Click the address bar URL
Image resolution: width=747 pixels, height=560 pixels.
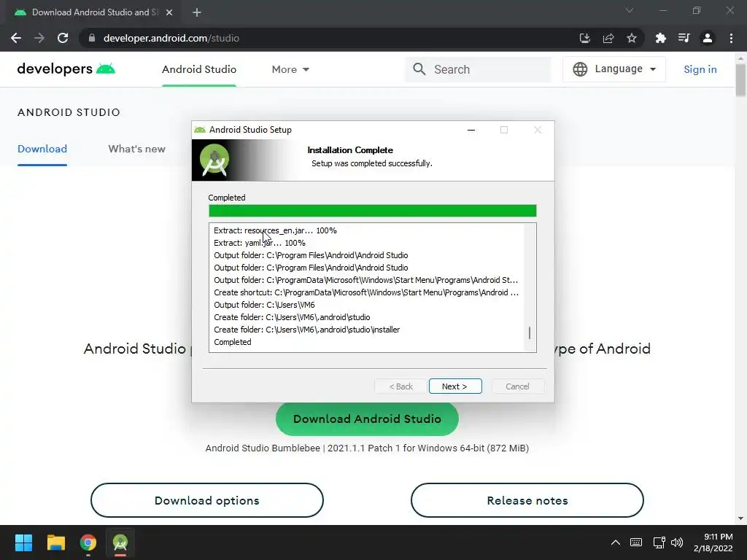click(171, 38)
